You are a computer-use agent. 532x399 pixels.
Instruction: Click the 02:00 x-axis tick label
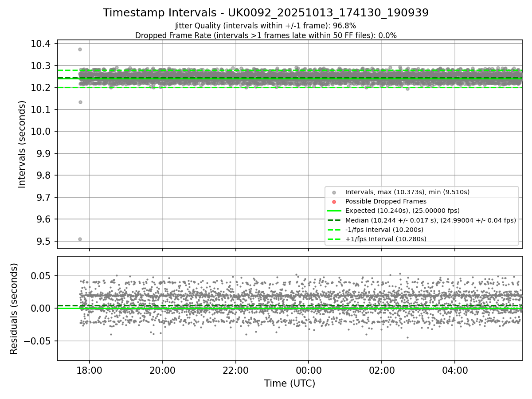click(x=382, y=370)
